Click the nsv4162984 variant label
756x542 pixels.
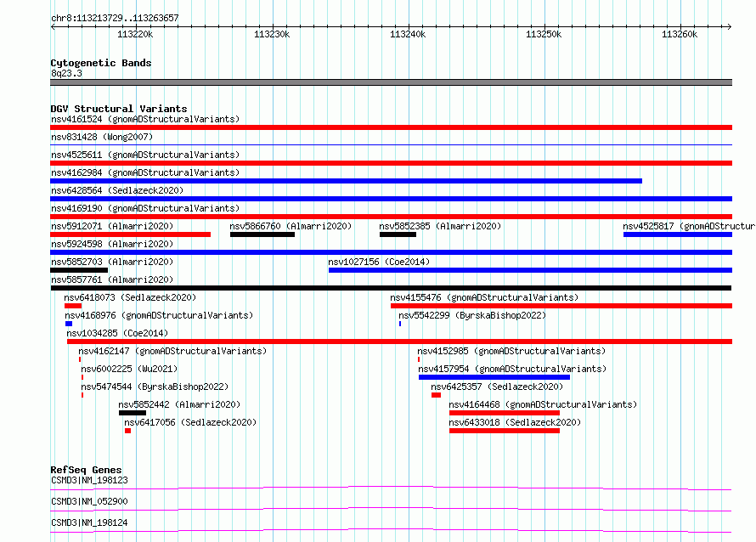tap(145, 172)
